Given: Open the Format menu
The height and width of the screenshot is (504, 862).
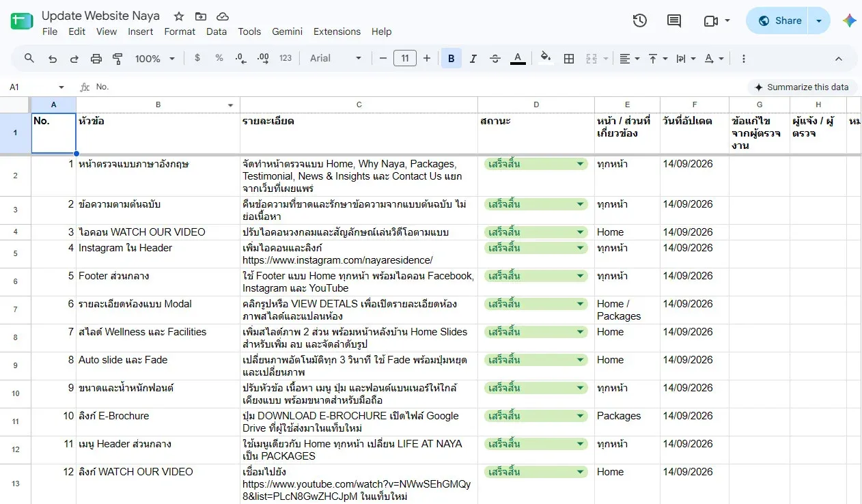Looking at the screenshot, I should [x=180, y=31].
